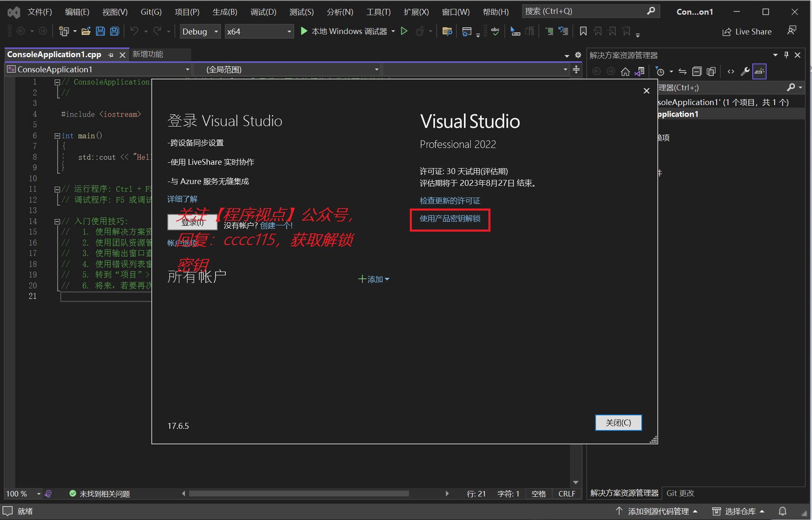Click the 使用产品密钥解锁 link
812x520 pixels.
pyautogui.click(x=450, y=219)
